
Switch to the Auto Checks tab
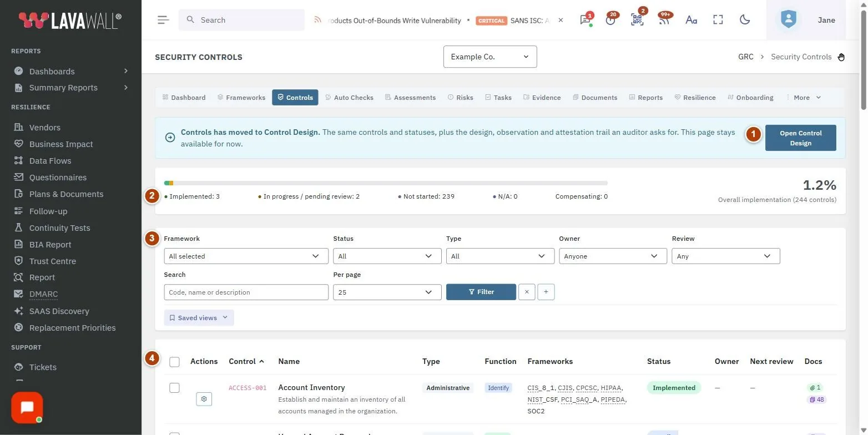(x=349, y=98)
